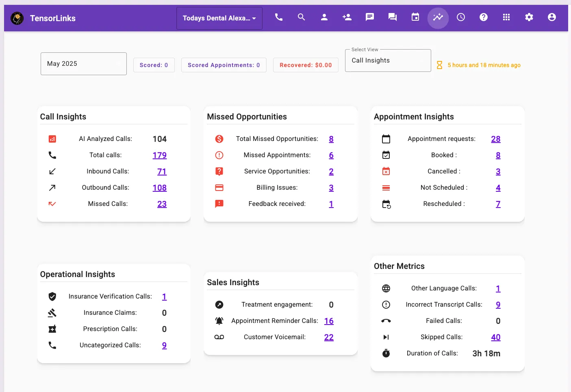Open the user account icon
This screenshot has width=571, height=392.
pos(551,17)
